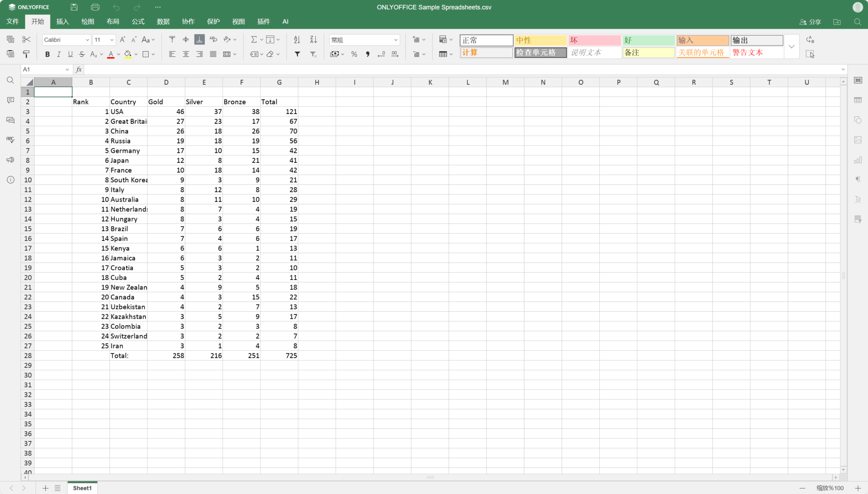Switch to the 插入 ribbon tab
The width and height of the screenshot is (868, 494).
63,22
